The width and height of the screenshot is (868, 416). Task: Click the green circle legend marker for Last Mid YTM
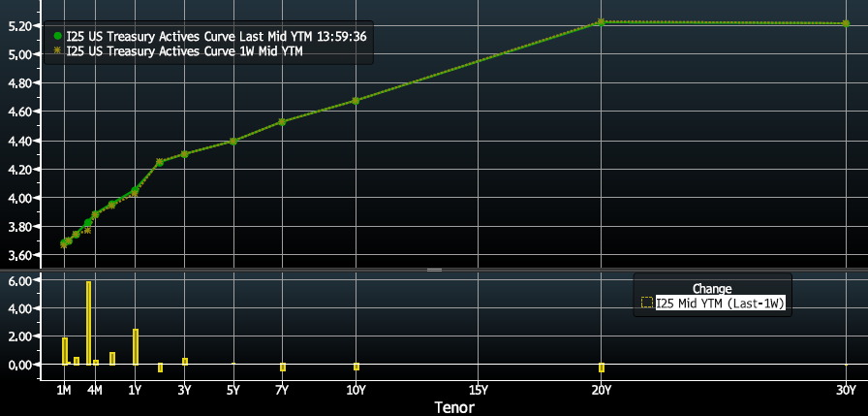(57, 36)
